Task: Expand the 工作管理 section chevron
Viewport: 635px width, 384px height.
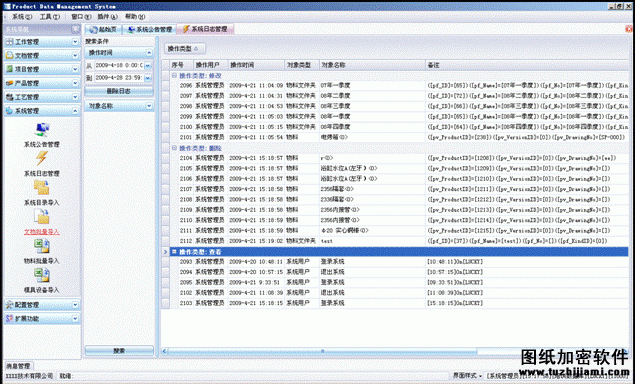Action: [x=75, y=42]
